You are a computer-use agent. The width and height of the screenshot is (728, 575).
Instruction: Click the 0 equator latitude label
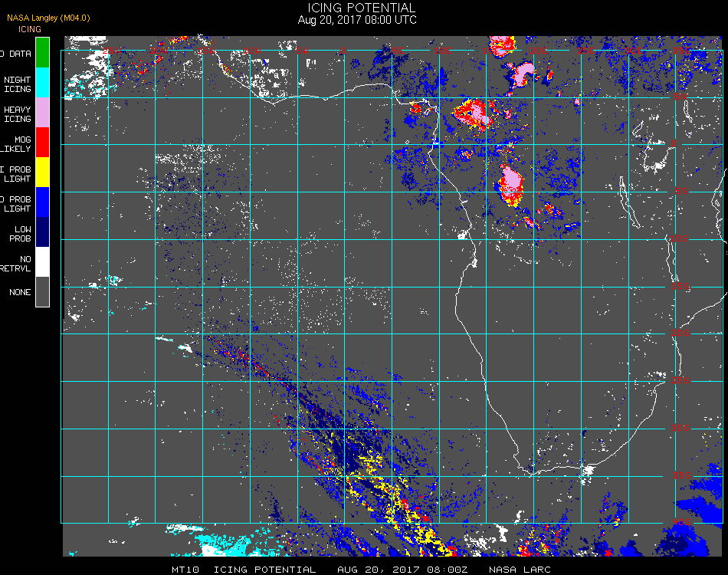[674, 143]
